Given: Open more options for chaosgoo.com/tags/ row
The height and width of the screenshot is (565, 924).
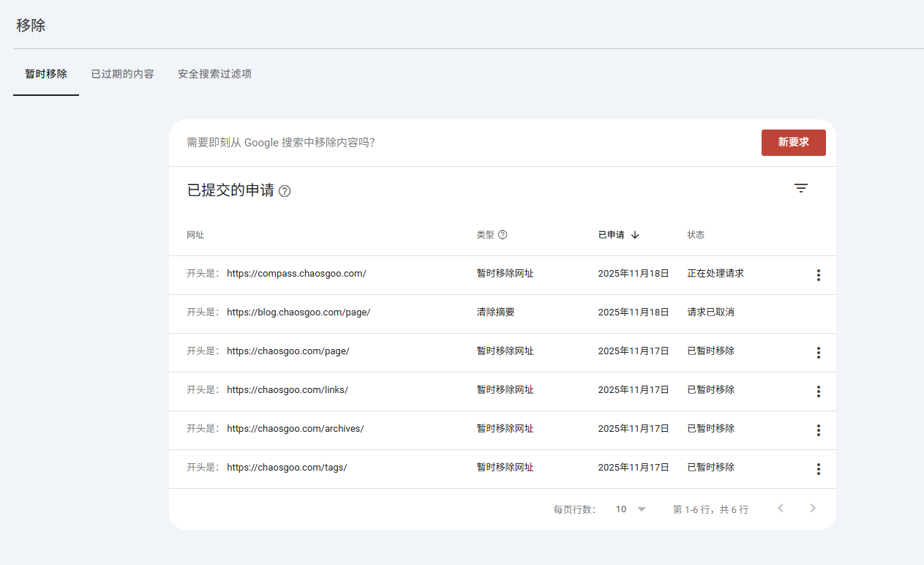Looking at the screenshot, I should click(818, 469).
